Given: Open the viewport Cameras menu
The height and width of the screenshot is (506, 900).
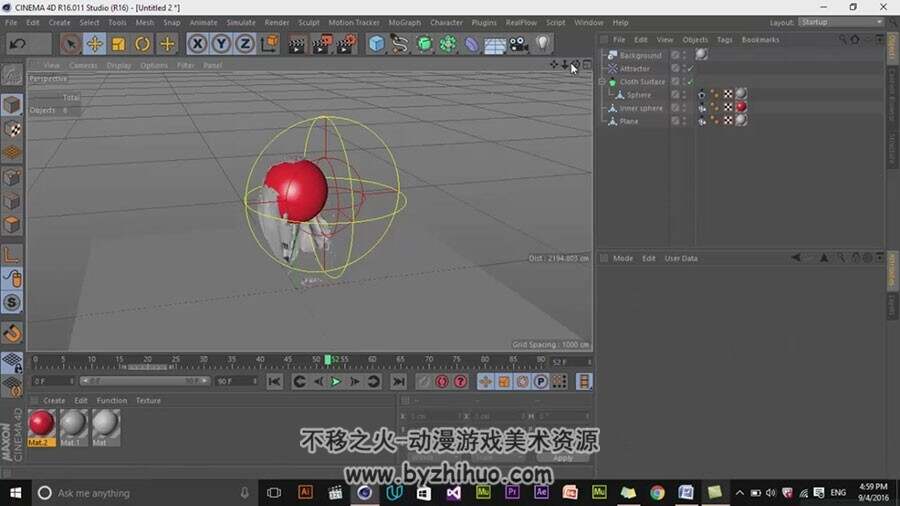Looking at the screenshot, I should 83,65.
